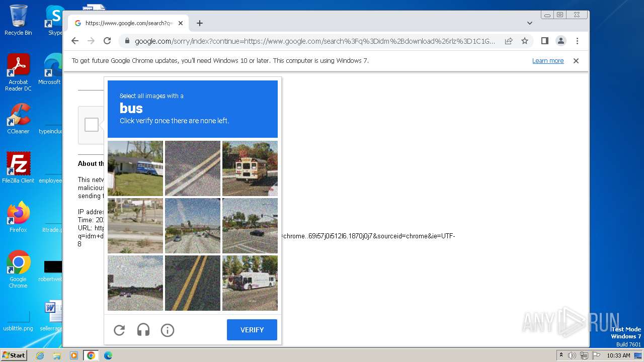Click the Start button

[x=14, y=355]
